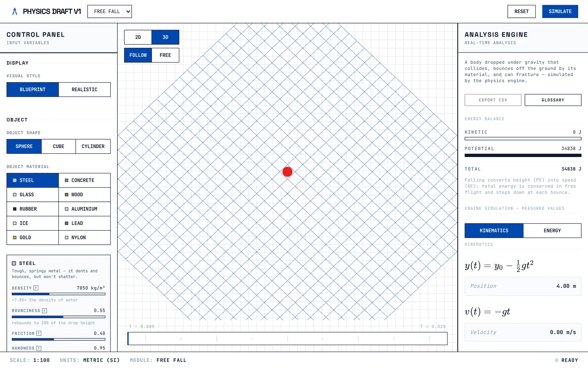Click the Reset button

click(521, 11)
